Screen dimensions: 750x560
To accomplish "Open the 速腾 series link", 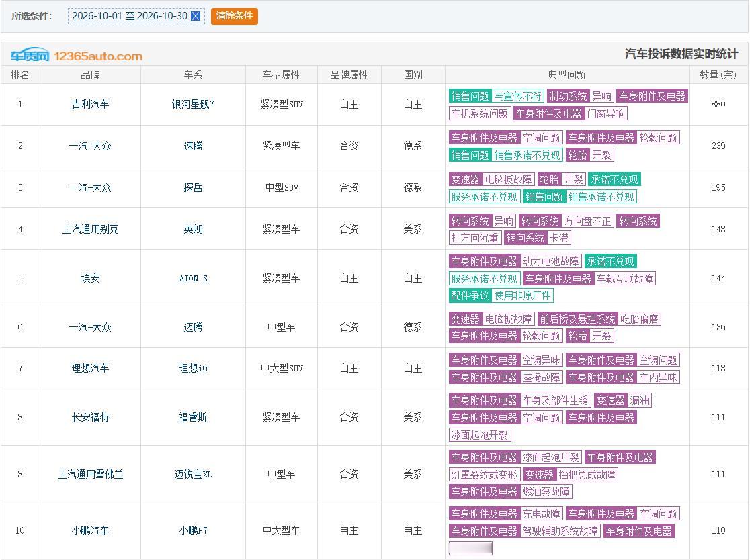I will point(193,146).
